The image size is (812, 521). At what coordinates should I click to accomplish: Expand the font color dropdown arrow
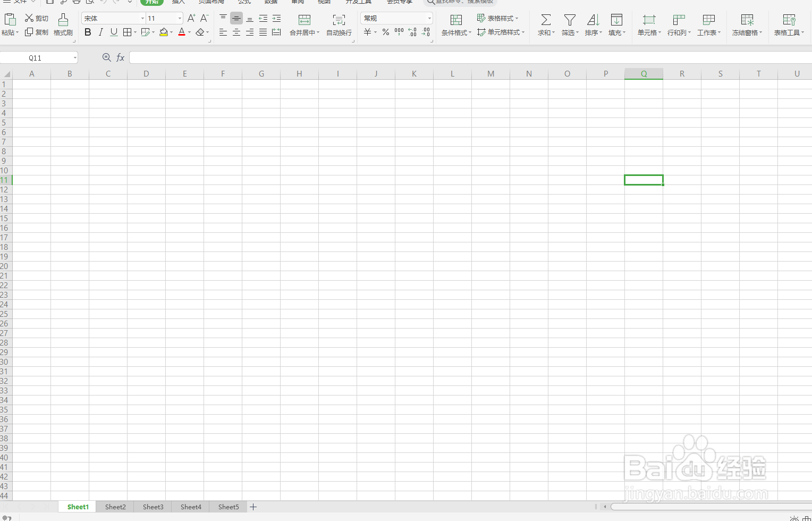(190, 32)
